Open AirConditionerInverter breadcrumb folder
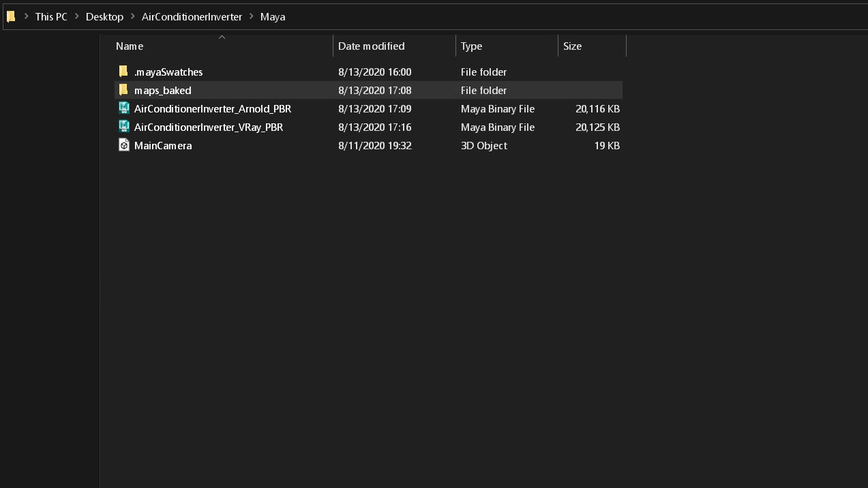The image size is (868, 488). pos(192,17)
